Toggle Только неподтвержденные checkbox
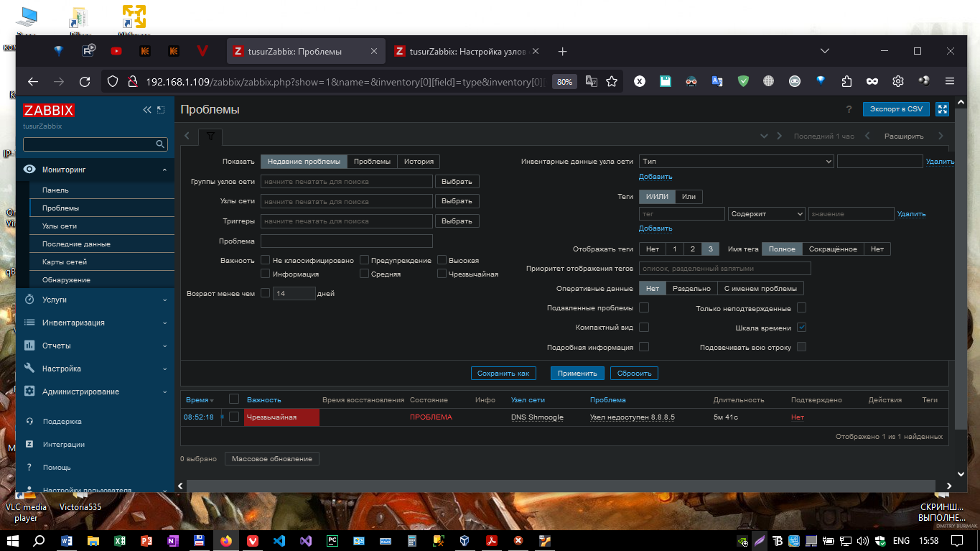The height and width of the screenshot is (551, 980). click(x=802, y=307)
